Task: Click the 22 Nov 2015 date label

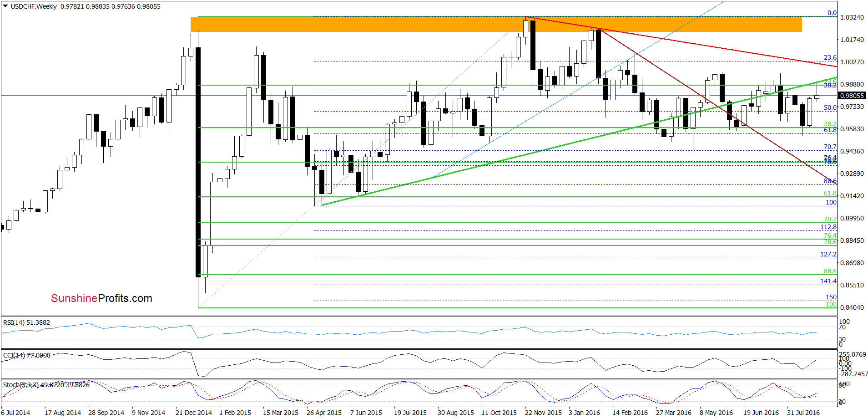Action: 543,413
